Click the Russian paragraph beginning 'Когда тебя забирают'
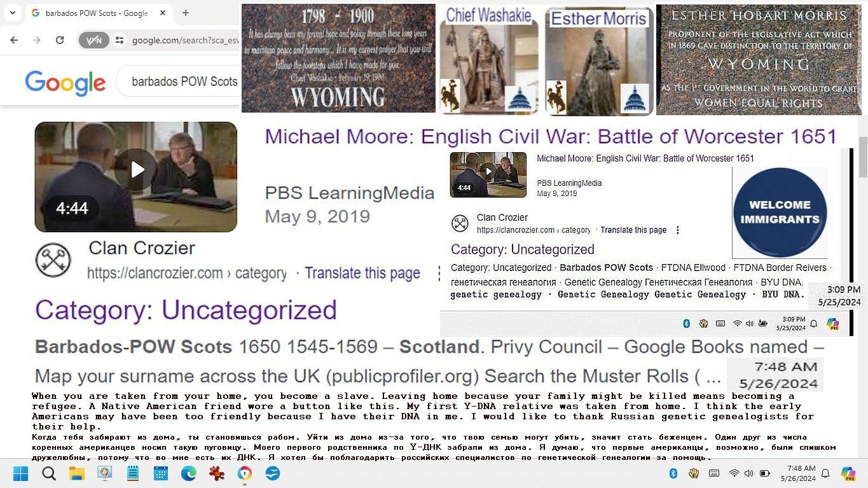 coord(434,447)
